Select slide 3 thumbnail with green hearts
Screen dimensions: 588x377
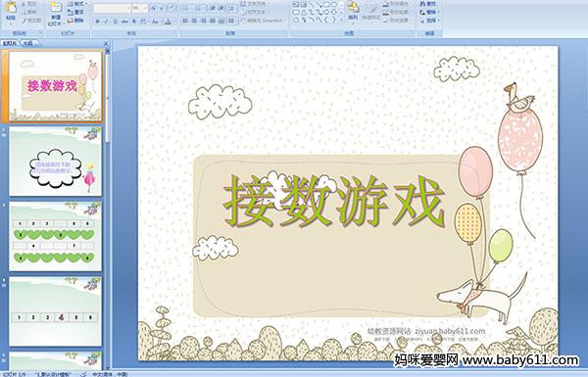55,236
